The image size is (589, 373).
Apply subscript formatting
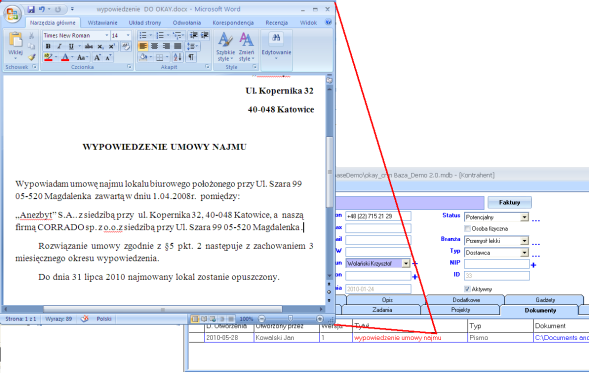(x=100, y=47)
